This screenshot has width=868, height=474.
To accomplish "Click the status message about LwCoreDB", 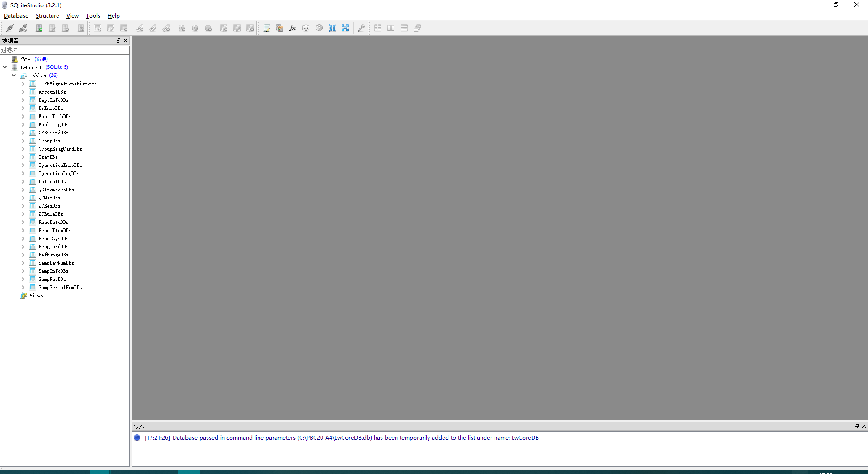I will coord(341,437).
